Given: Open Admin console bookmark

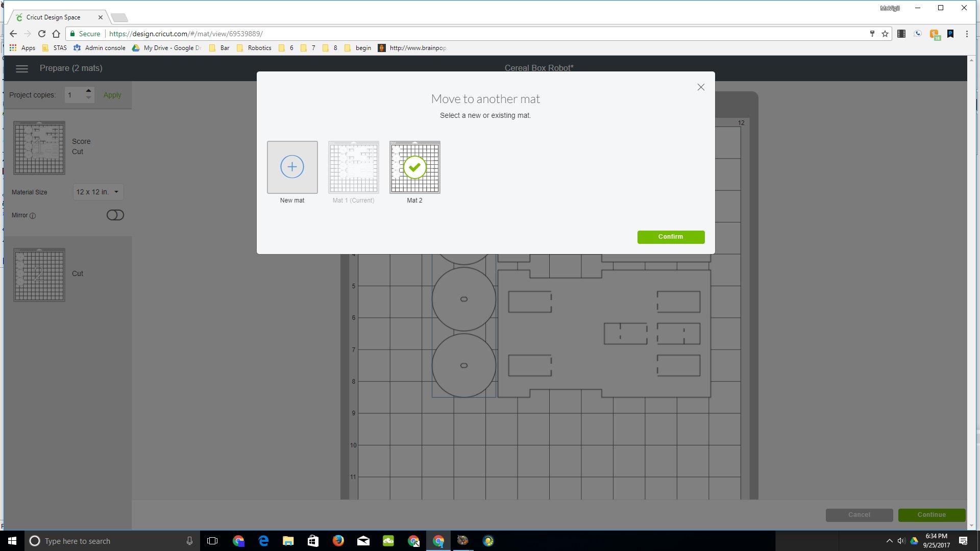Looking at the screenshot, I should pyautogui.click(x=100, y=48).
